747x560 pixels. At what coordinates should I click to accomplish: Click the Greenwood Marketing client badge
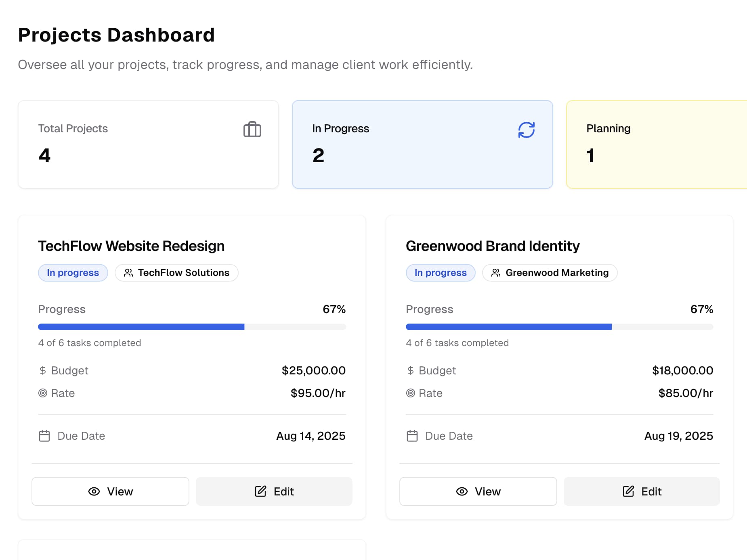550,273
